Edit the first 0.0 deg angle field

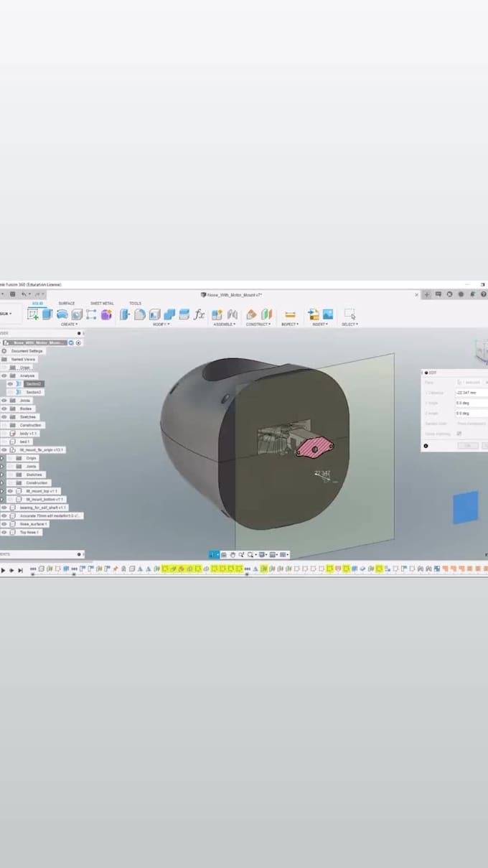pos(471,403)
